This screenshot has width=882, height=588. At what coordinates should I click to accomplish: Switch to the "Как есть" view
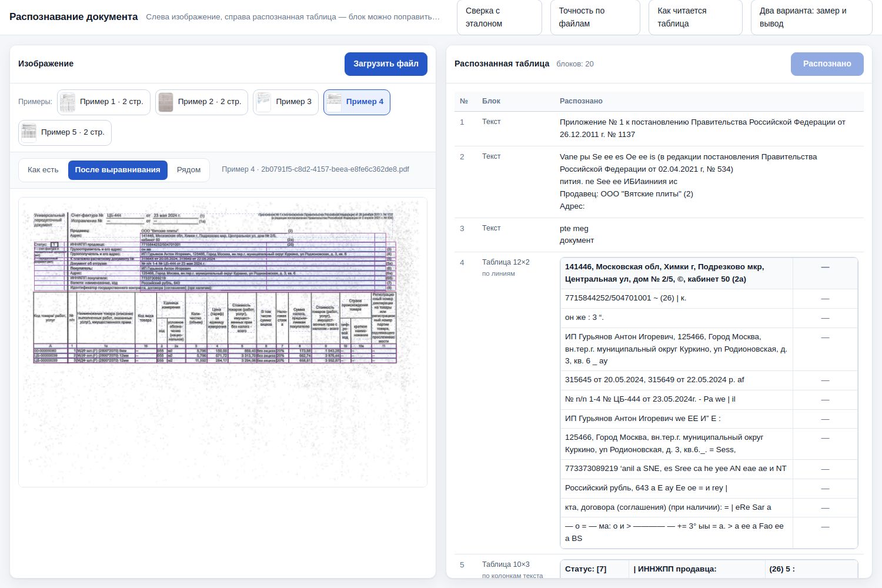click(x=43, y=170)
